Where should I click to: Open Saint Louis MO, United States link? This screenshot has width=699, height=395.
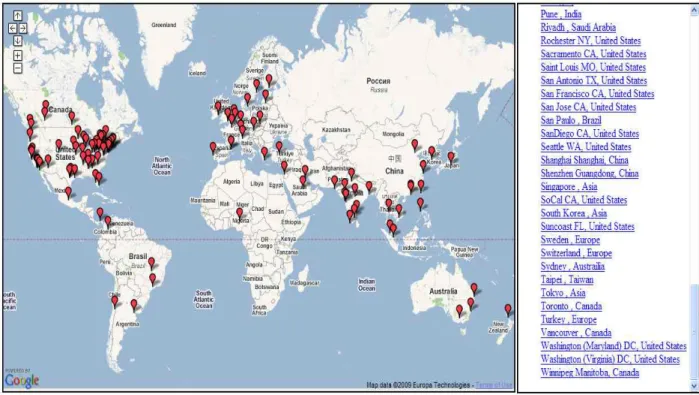[x=593, y=67]
